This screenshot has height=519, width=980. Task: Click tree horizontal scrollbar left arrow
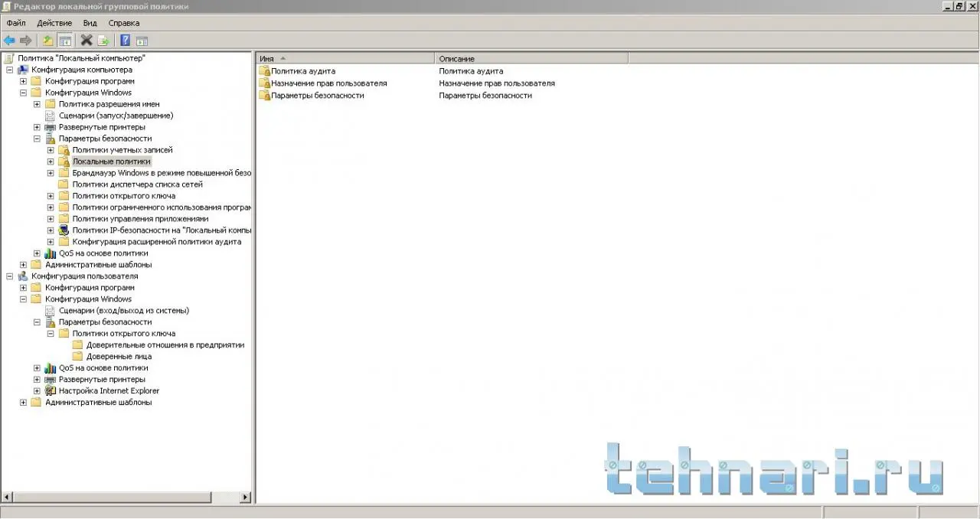click(x=6, y=498)
